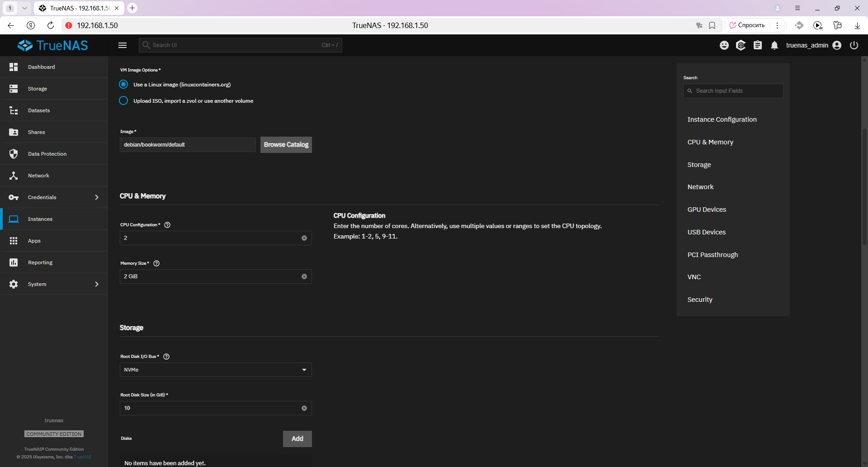Bookmark this page in browser
This screenshot has height=467, width=868.
point(712,25)
